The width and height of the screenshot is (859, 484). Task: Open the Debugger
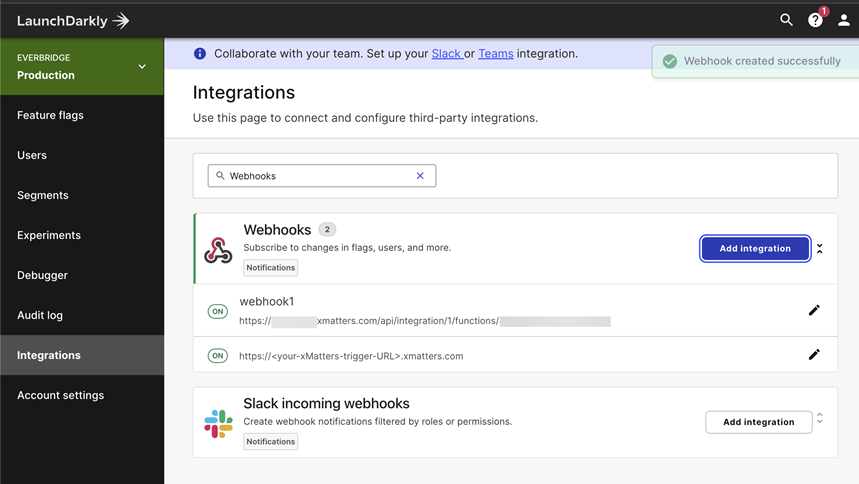pos(42,275)
